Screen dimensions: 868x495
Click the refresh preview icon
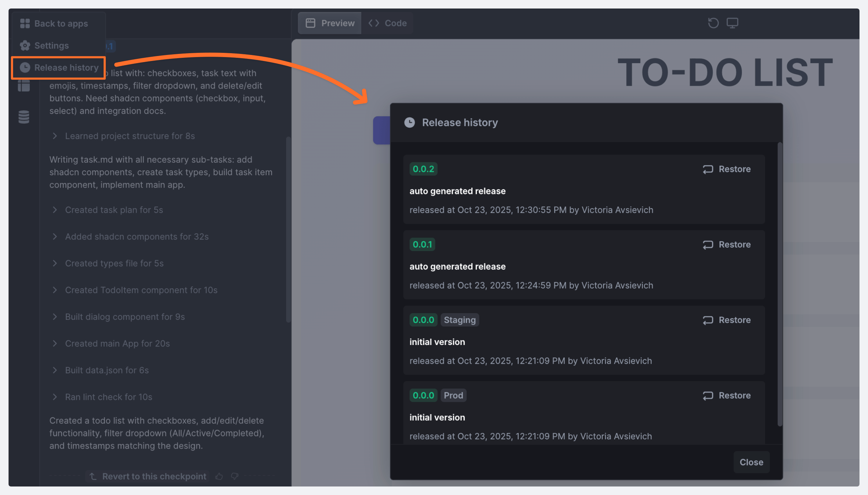[713, 23]
